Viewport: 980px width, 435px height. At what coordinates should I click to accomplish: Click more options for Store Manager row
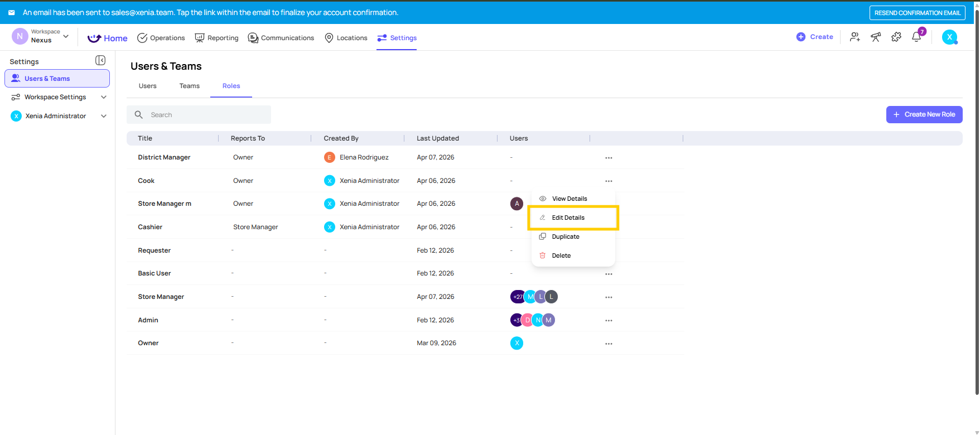(x=609, y=297)
